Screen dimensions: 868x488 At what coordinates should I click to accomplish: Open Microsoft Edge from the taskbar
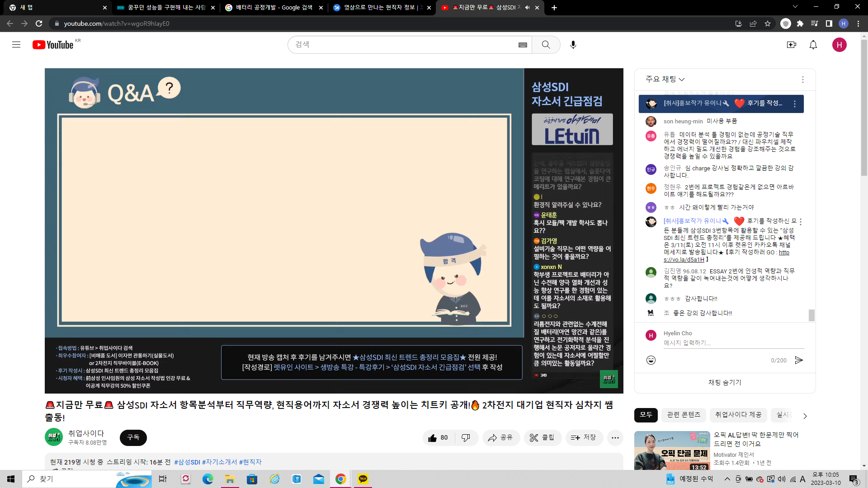(208, 479)
